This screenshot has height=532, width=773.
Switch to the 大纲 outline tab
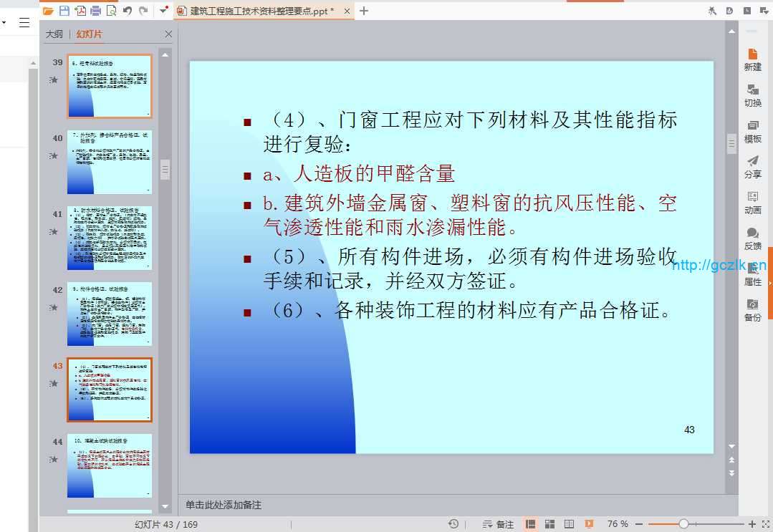pos(54,34)
